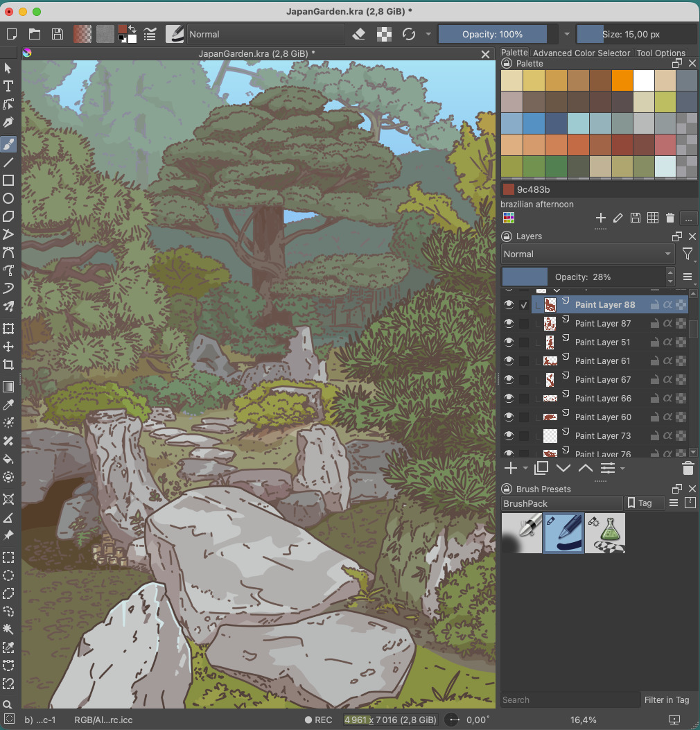Screen dimensions: 700x730
Task: Uncheck the Paint Layer 88 checkbox
Action: pyautogui.click(x=524, y=305)
